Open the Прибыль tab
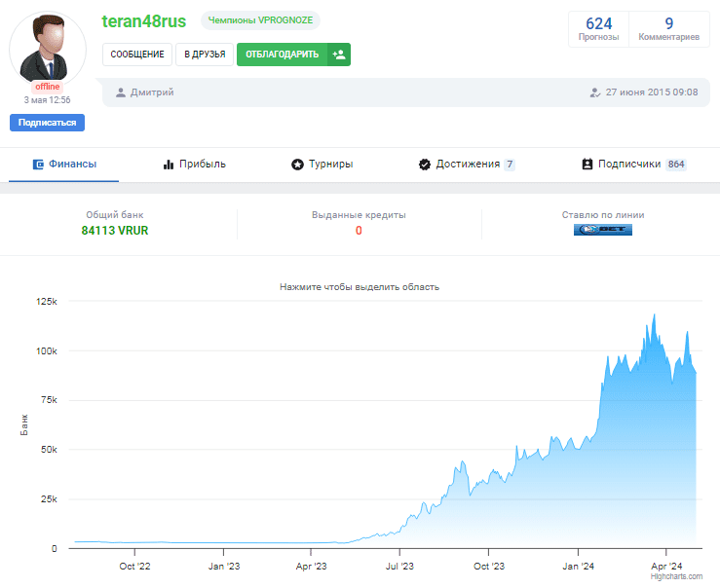Viewport: 720px width, 588px height. [x=195, y=165]
